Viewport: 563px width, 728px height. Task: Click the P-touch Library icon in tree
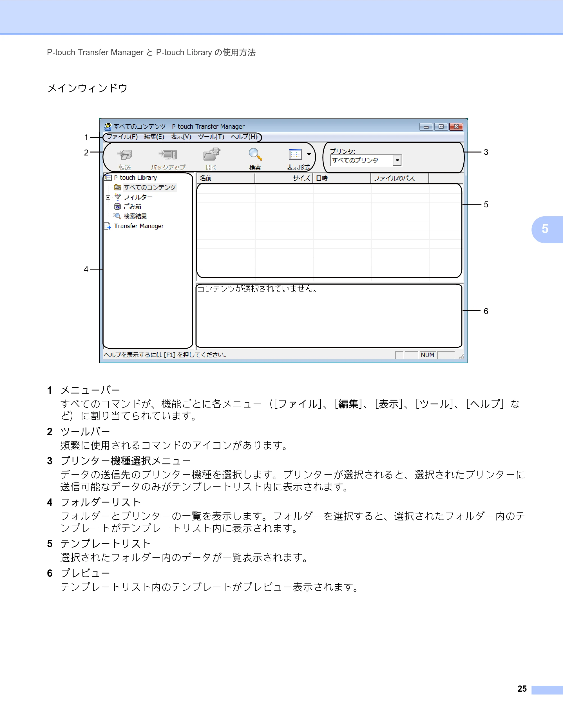(x=108, y=178)
